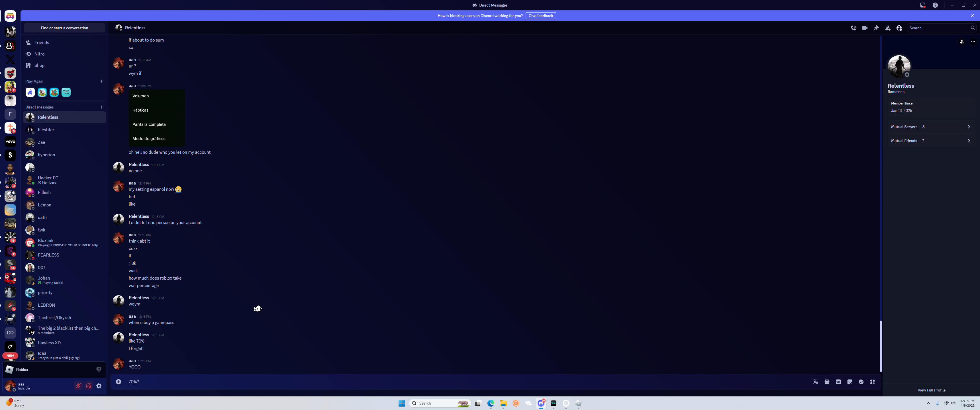Toggle headphone deafen in user panel
The height and width of the screenshot is (410, 980).
point(89,386)
